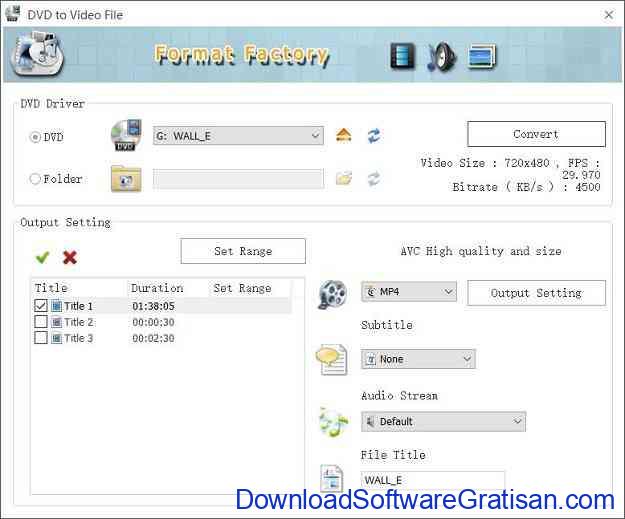Uncheck the Title 1 checkbox
625x519 pixels.
click(x=41, y=306)
